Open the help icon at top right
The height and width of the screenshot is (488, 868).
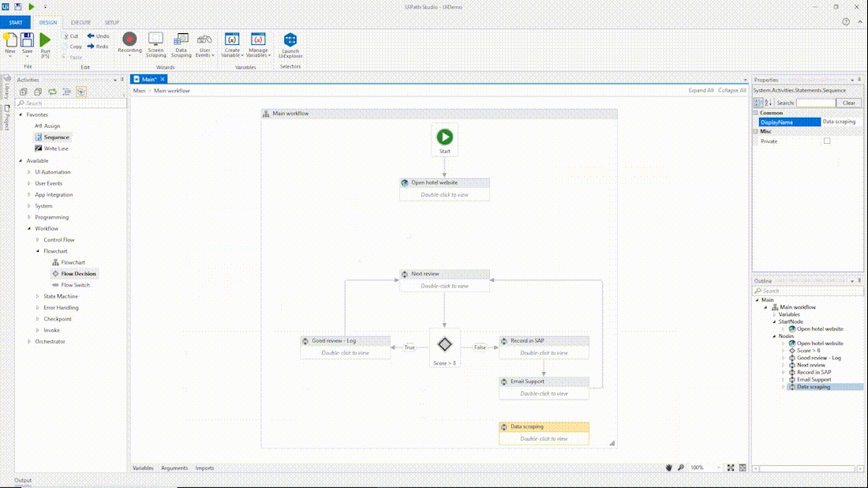click(x=846, y=22)
